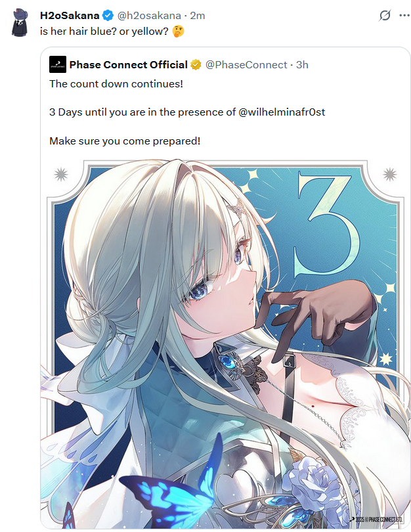Visit the @h2osakana handle
This screenshot has height=532, width=411.
(x=149, y=16)
